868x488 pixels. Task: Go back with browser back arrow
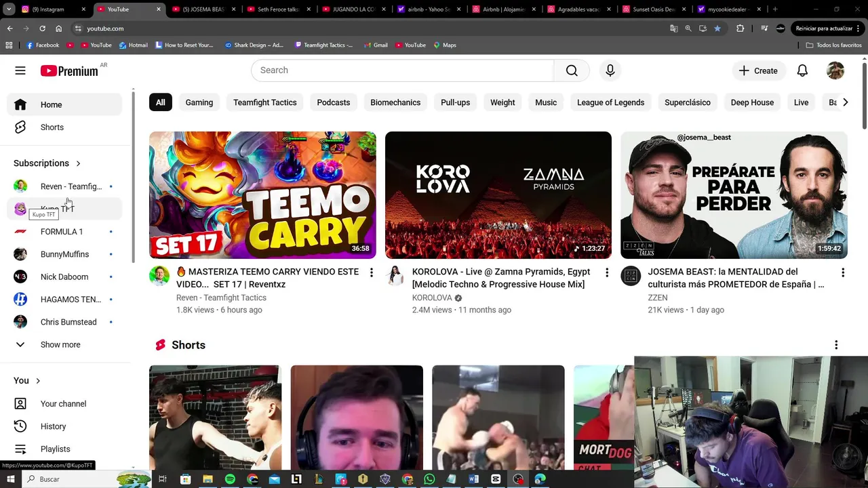(x=9, y=28)
